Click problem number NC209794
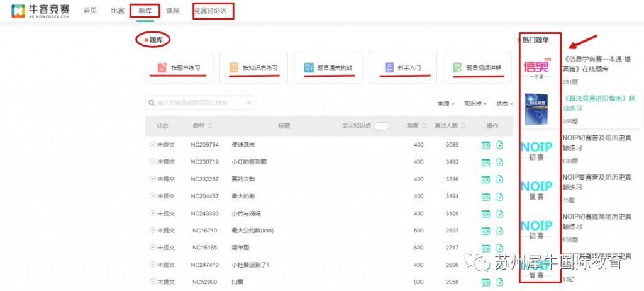Screen dimensions: 644x291 click(x=204, y=145)
